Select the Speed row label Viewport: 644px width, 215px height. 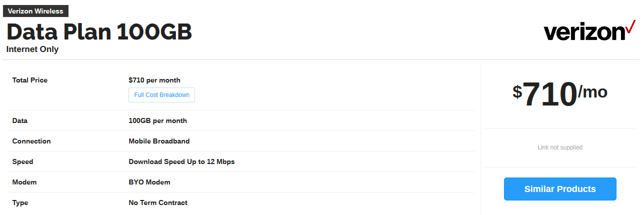point(22,161)
